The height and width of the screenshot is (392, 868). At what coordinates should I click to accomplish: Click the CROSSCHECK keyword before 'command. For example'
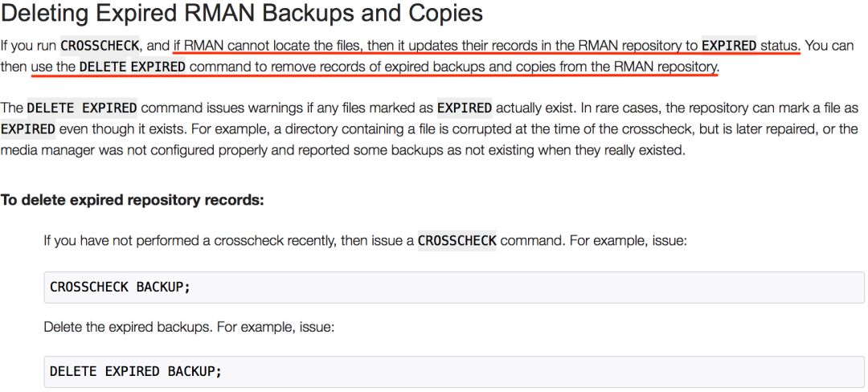(x=457, y=241)
